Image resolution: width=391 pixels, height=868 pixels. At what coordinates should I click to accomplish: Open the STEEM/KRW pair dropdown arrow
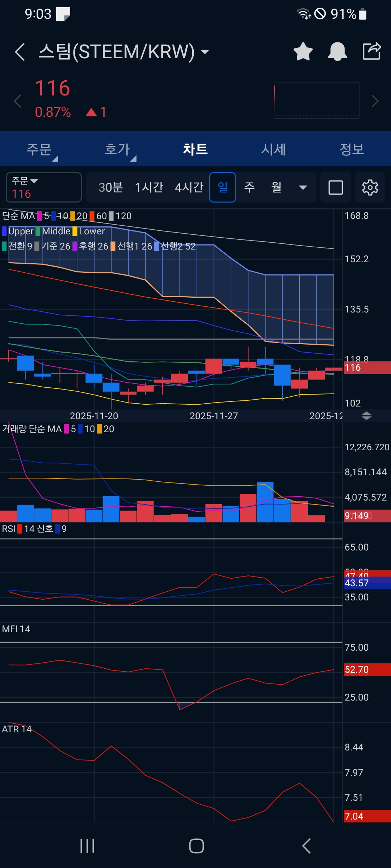tap(205, 52)
